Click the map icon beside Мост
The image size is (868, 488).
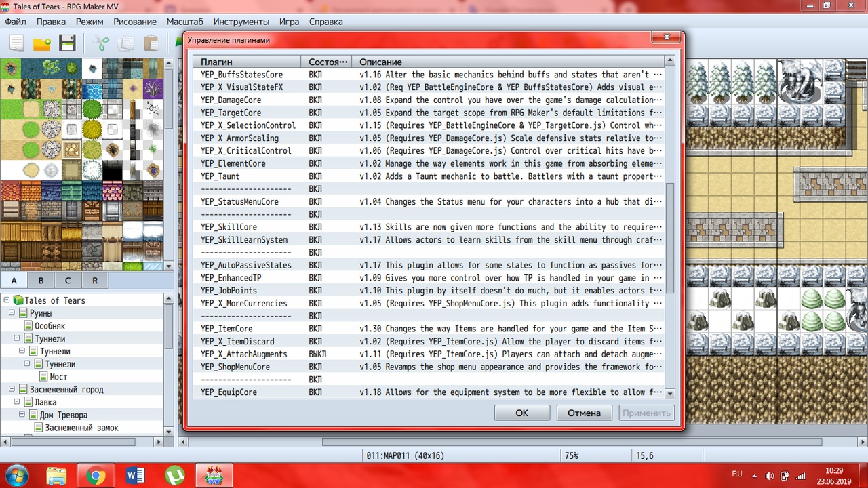click(x=44, y=377)
